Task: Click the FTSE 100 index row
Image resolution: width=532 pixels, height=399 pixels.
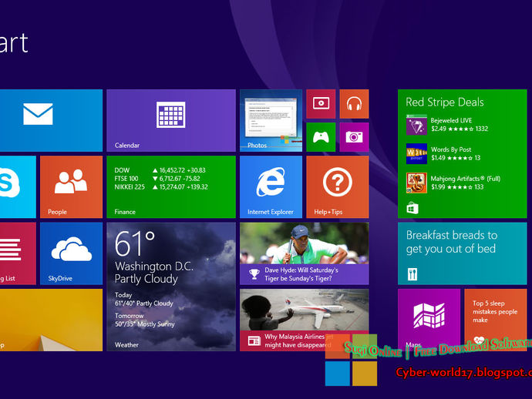Action: point(157,179)
